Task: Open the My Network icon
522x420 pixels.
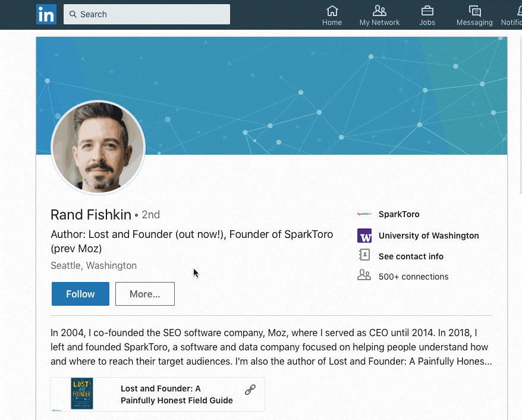Action: [x=379, y=11]
